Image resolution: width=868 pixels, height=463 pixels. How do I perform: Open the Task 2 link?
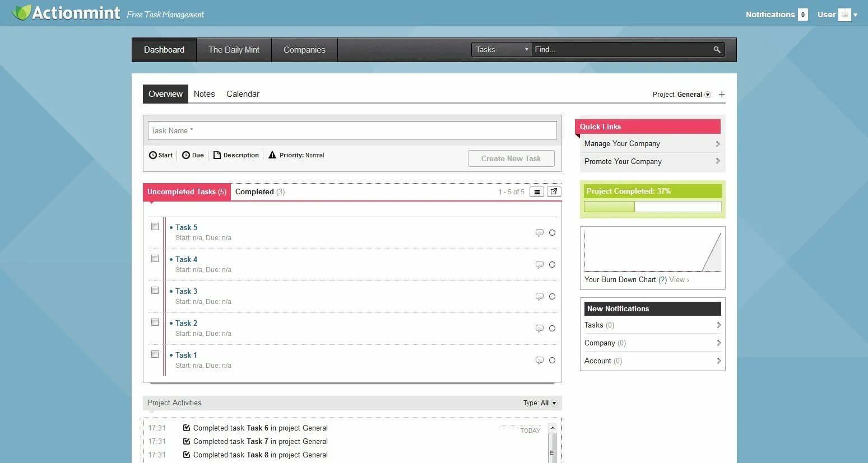(186, 323)
